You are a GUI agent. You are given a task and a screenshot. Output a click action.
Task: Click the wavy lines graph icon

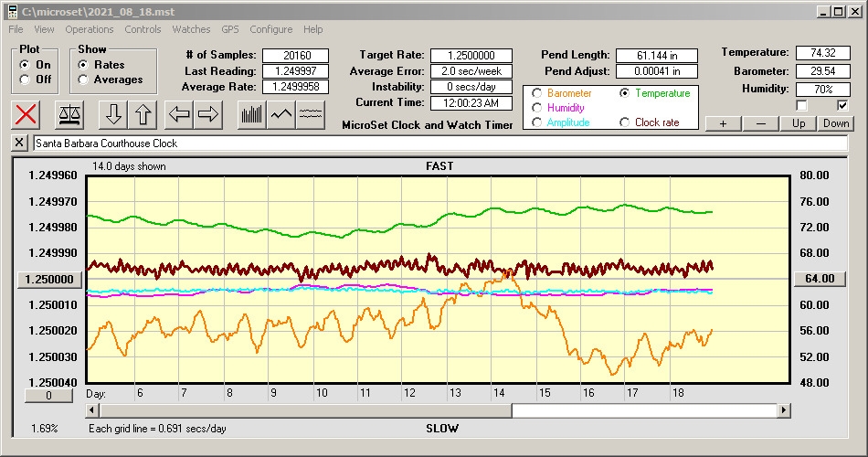pyautogui.click(x=311, y=114)
